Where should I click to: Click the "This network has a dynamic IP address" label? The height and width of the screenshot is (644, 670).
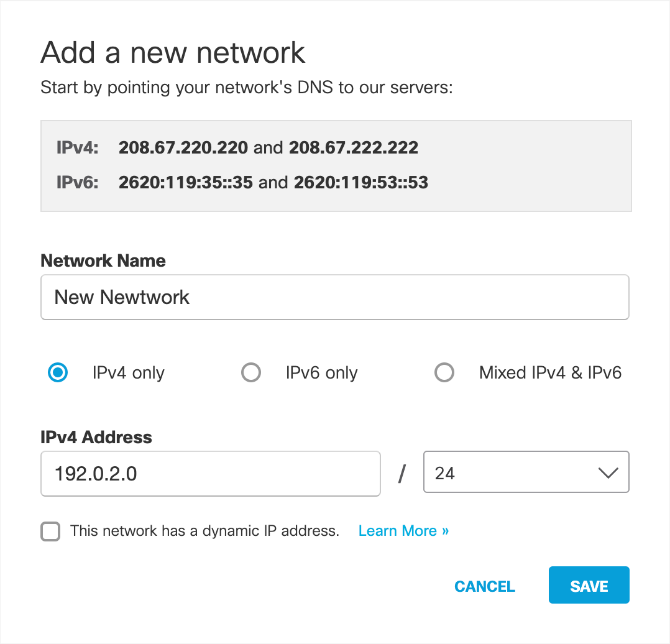click(204, 531)
